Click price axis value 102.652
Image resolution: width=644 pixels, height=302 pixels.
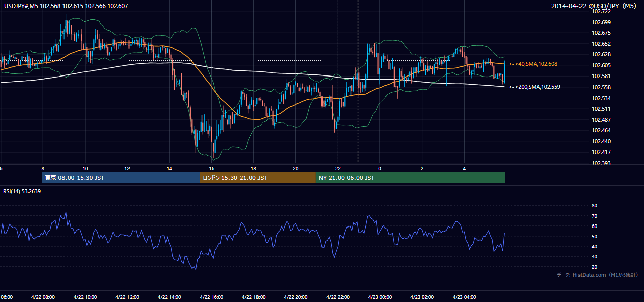pyautogui.click(x=601, y=44)
